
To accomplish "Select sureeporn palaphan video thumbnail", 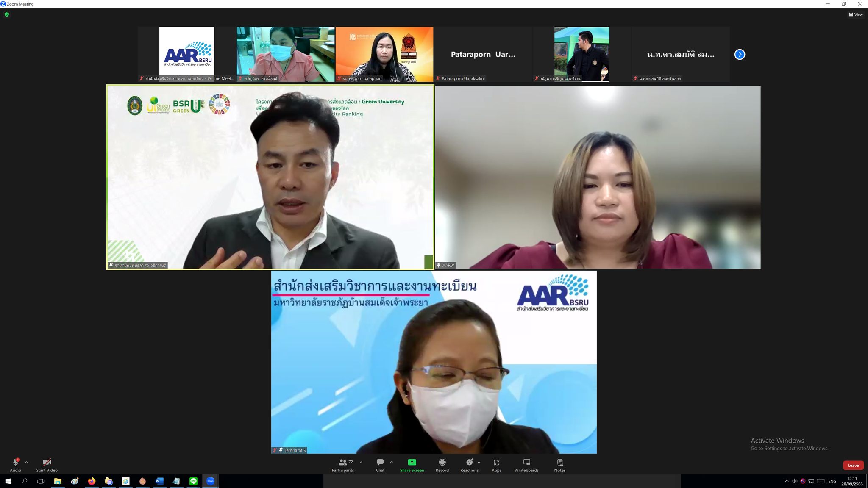I will coord(384,54).
